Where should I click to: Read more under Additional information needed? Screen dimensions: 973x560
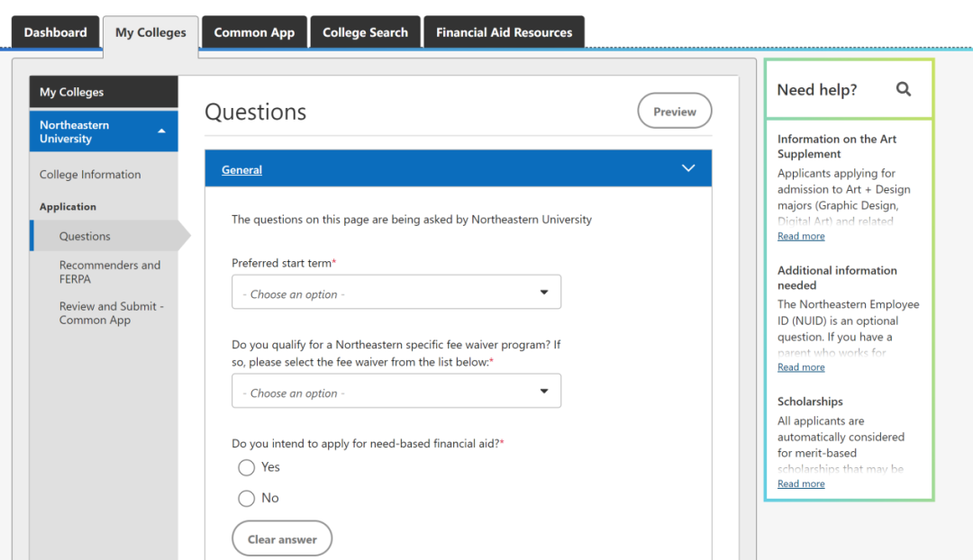(x=801, y=367)
